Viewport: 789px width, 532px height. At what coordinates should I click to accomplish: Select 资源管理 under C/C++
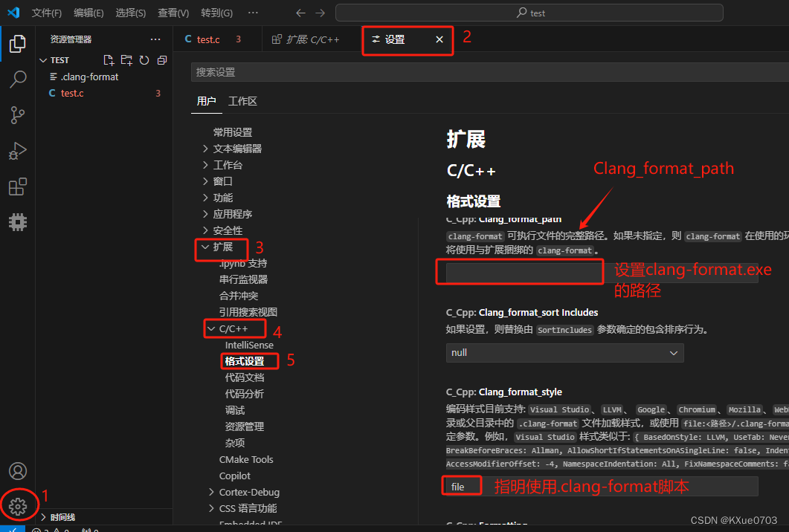[x=245, y=427]
